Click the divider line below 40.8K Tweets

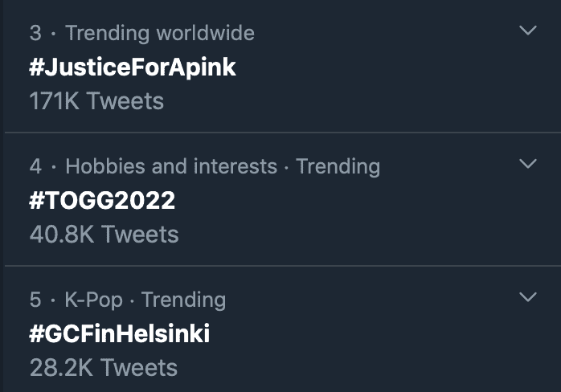pos(281,266)
